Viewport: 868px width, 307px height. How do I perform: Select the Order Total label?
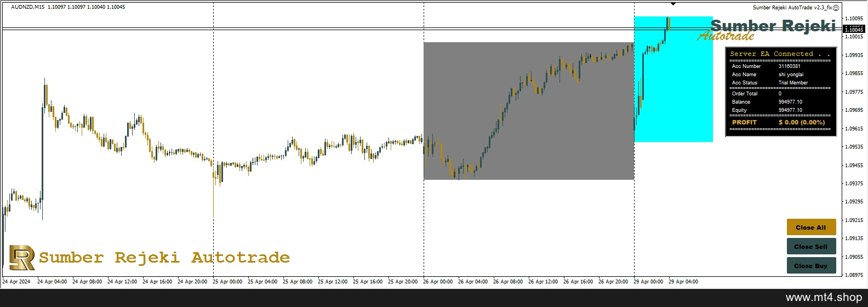tap(745, 94)
